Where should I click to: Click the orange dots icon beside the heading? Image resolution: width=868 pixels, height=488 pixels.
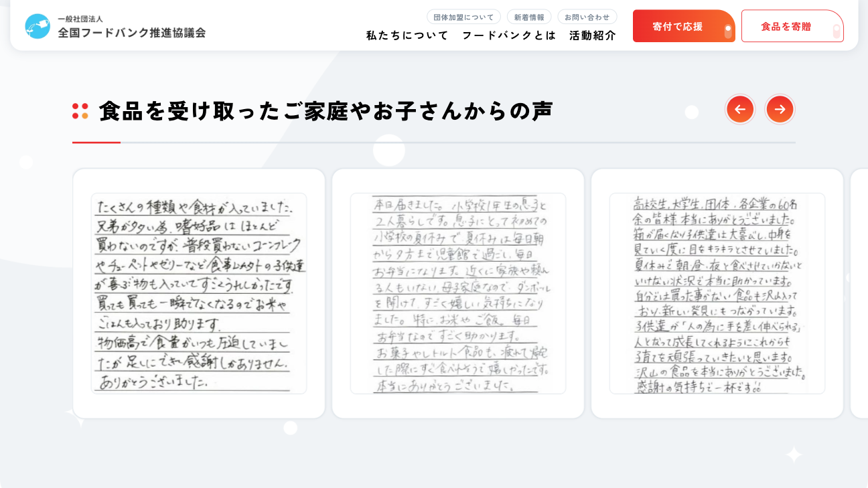point(79,109)
